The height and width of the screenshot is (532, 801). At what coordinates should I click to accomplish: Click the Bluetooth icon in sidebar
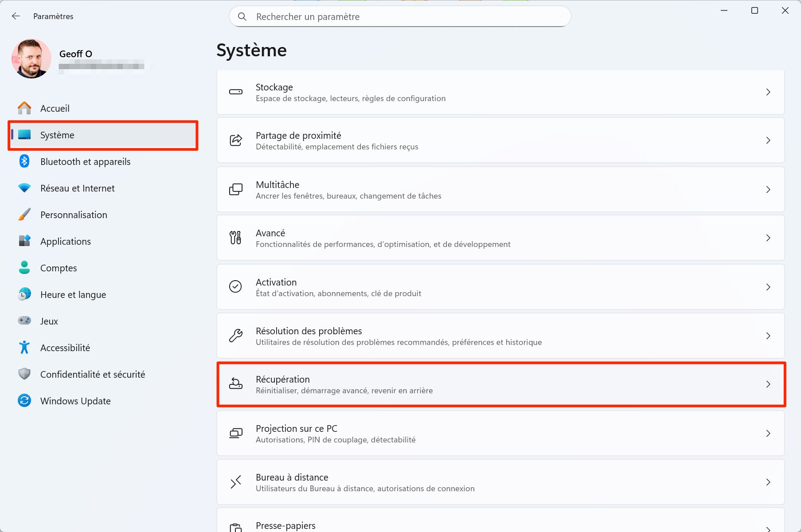click(24, 161)
